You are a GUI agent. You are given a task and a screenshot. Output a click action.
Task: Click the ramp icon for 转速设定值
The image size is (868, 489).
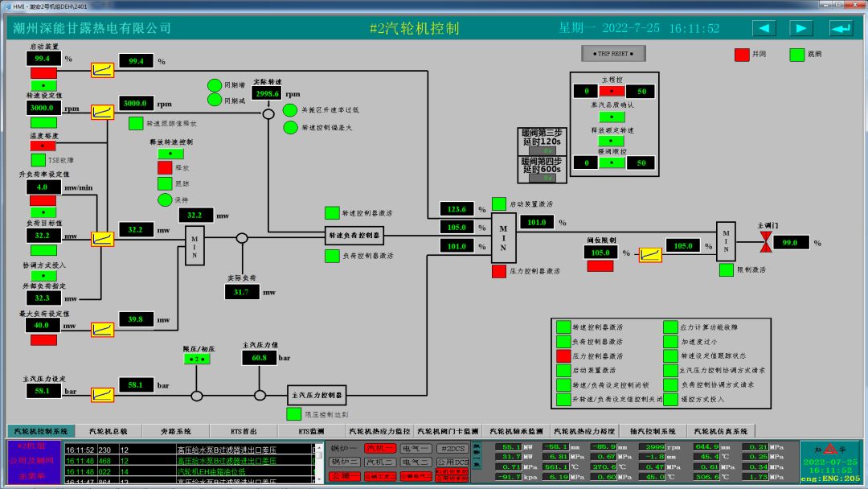coord(102,112)
